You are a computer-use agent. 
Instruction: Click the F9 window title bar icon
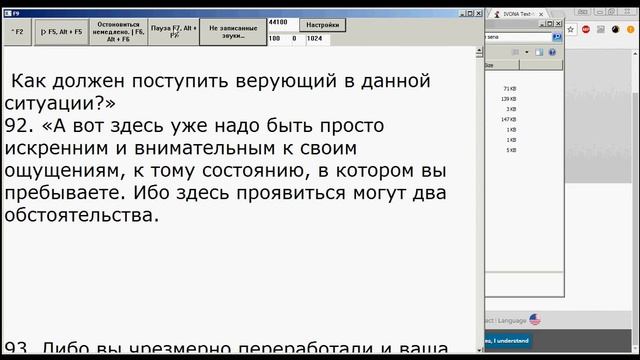point(8,13)
